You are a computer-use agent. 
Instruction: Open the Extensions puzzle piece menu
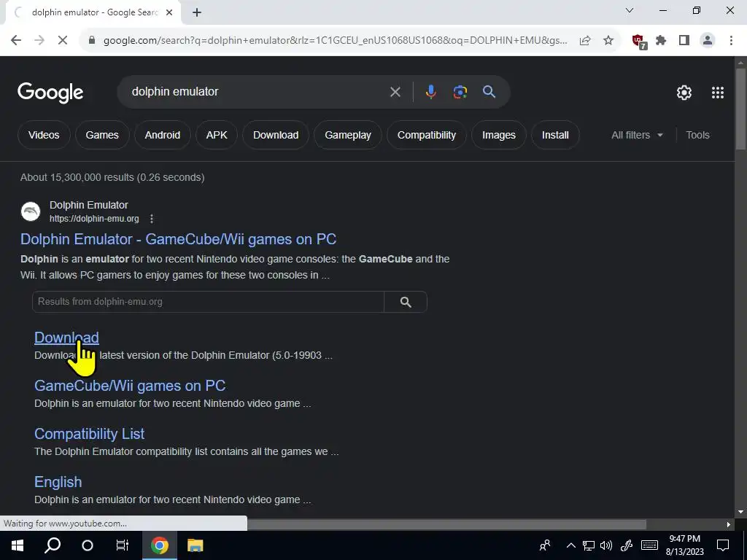point(661,41)
